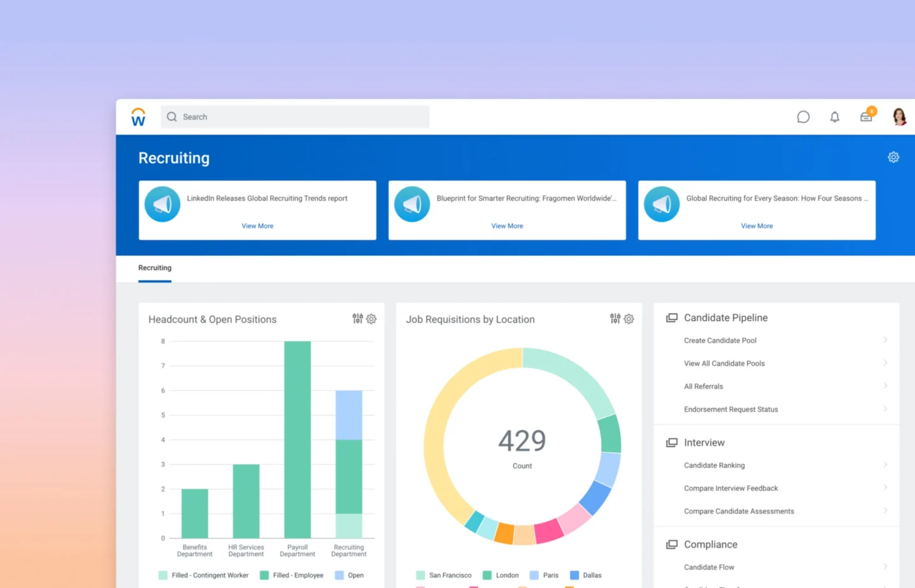The height and width of the screenshot is (588, 915).
Task: Expand Candidate Ranking chevron arrow
Action: click(885, 465)
